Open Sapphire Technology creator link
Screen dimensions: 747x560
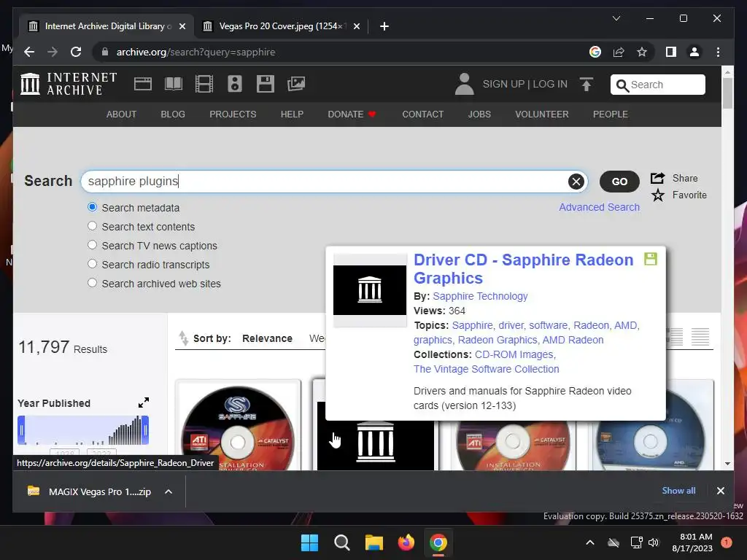click(480, 296)
